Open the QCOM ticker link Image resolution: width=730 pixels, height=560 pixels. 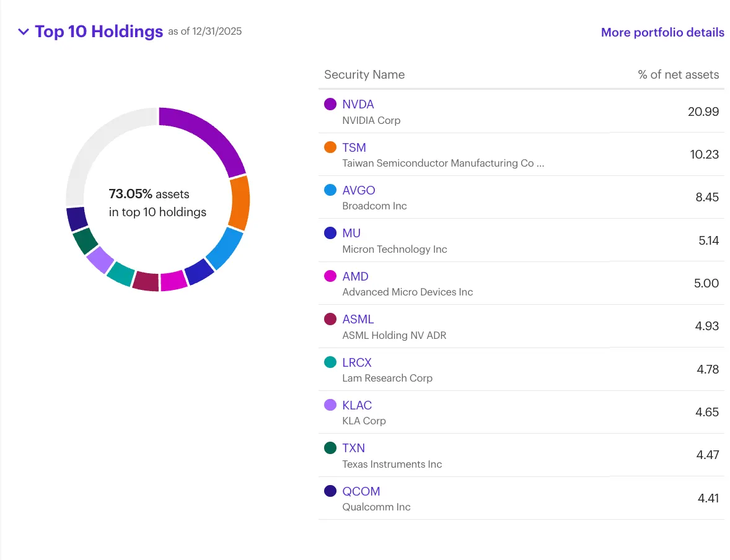coord(361,492)
